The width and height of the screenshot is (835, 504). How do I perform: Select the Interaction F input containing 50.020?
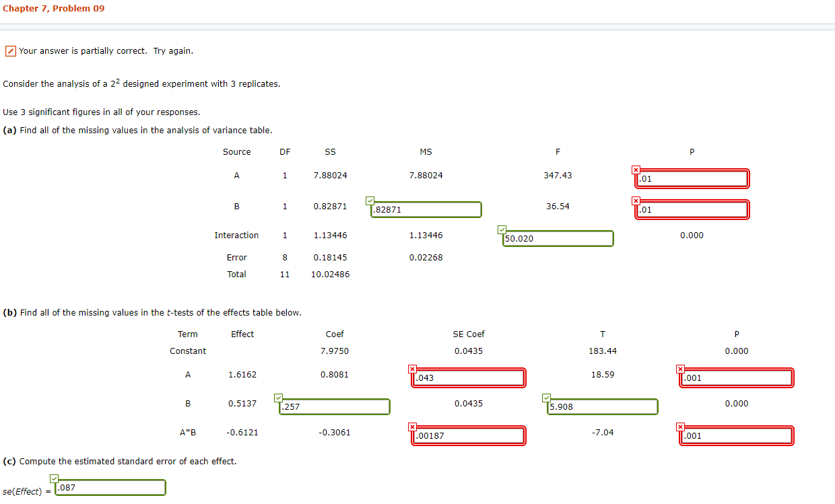pyautogui.click(x=558, y=239)
